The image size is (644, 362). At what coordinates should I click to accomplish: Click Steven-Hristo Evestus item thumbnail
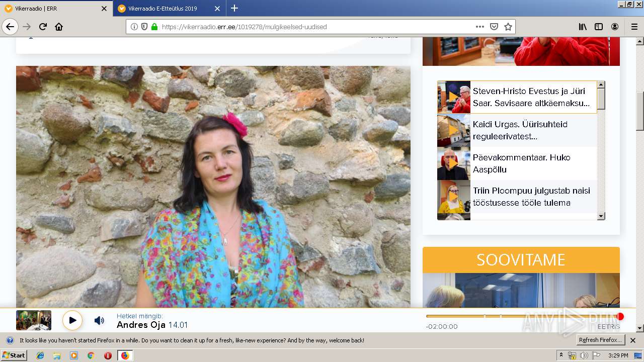(x=454, y=97)
